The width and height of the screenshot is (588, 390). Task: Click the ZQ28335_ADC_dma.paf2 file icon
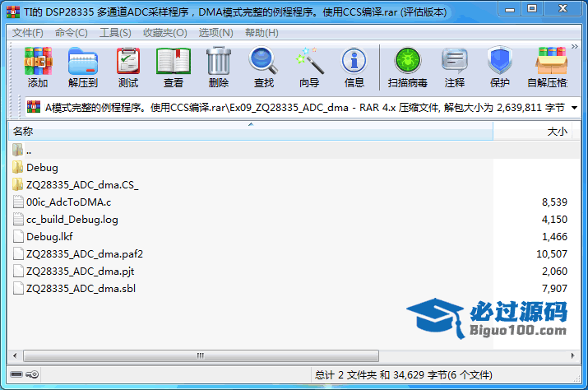[18, 253]
